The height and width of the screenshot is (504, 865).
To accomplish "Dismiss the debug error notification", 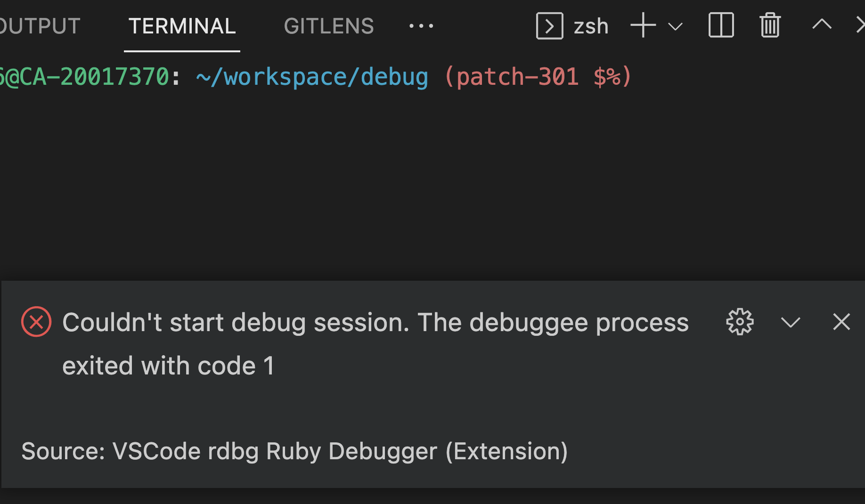I will (841, 322).
